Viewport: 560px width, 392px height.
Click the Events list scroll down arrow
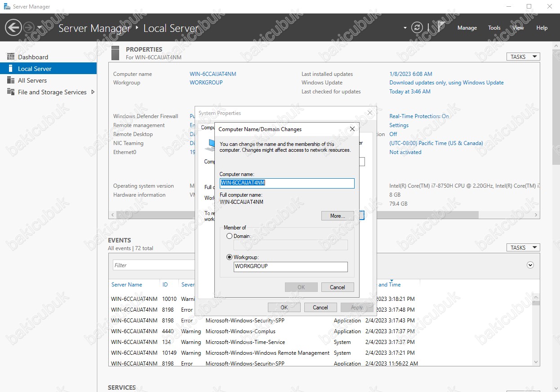tap(536, 362)
